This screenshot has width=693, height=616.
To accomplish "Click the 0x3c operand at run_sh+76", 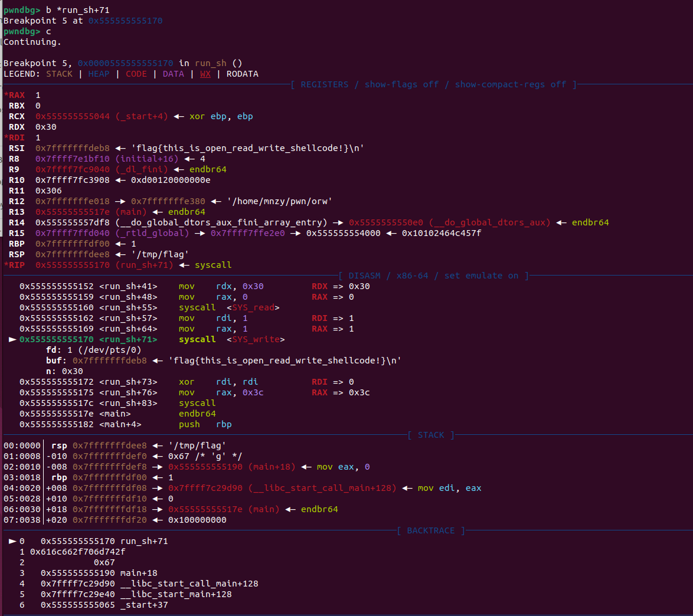I will (x=253, y=392).
